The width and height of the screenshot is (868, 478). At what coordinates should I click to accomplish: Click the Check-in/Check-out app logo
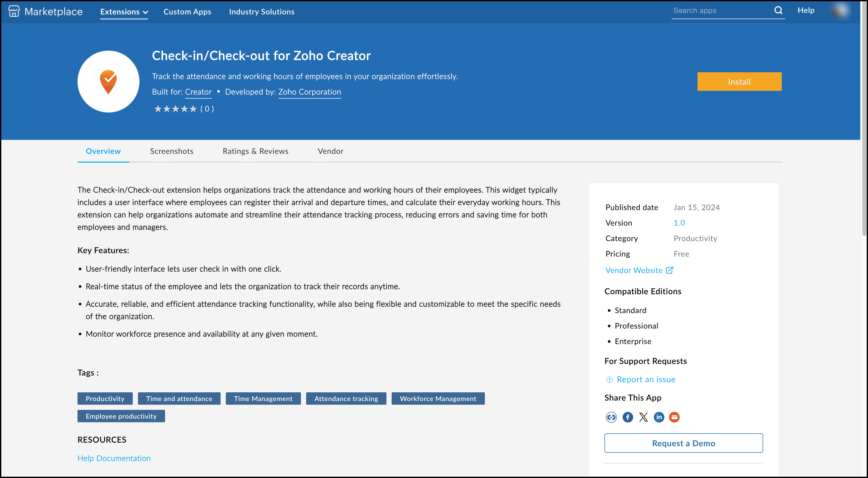[108, 82]
